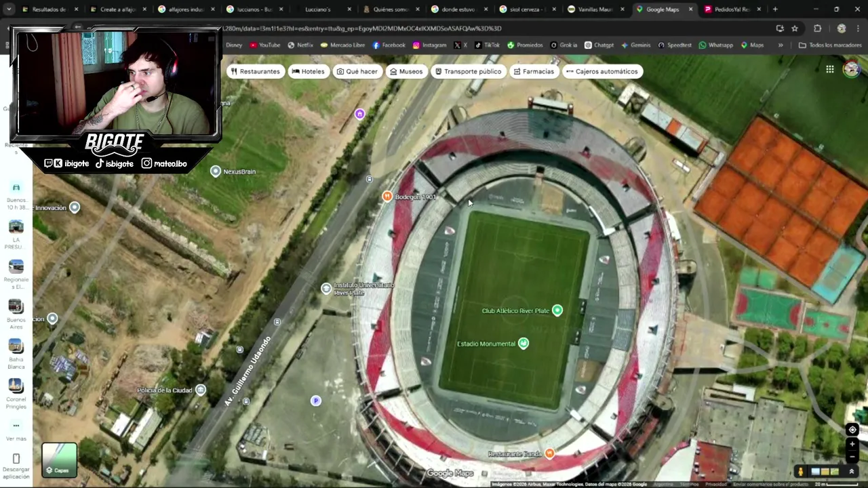Open Google account avatar in Maps
The width and height of the screenshot is (868, 488).
click(x=851, y=68)
